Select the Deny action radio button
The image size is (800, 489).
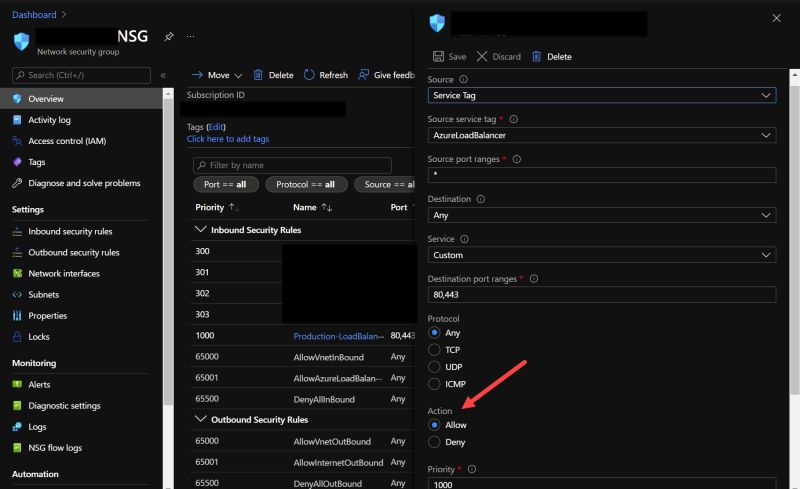click(x=434, y=442)
